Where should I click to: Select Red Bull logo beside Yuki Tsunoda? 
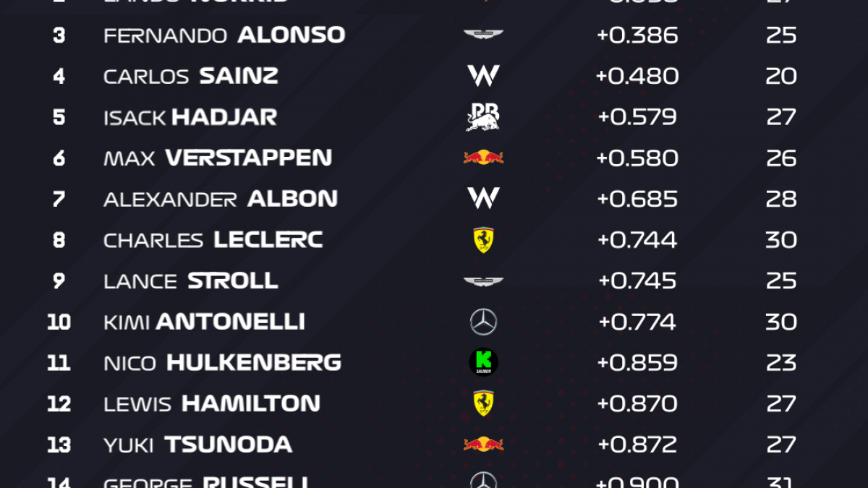[x=483, y=444]
